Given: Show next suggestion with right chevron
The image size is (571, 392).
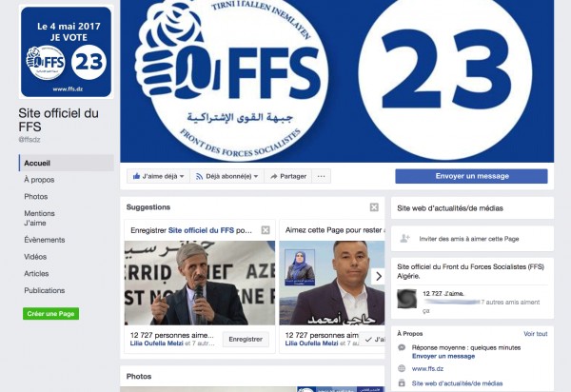Looking at the screenshot, I should [379, 276].
